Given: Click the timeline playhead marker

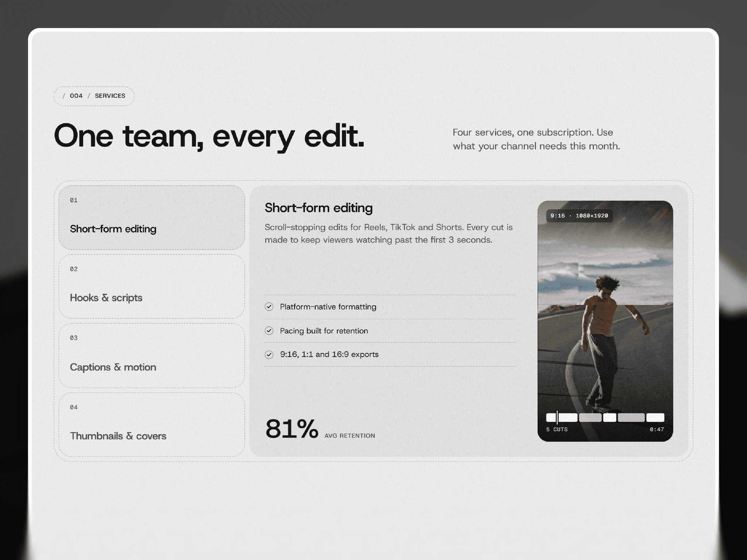Looking at the screenshot, I should 557,417.
